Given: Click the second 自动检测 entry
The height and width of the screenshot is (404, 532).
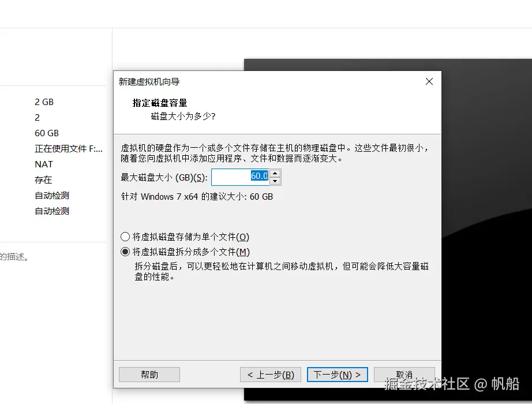Looking at the screenshot, I should 52,211.
